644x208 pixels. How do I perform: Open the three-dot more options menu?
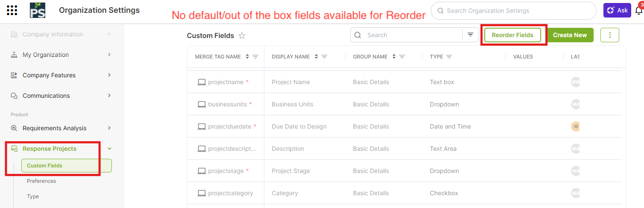click(609, 35)
